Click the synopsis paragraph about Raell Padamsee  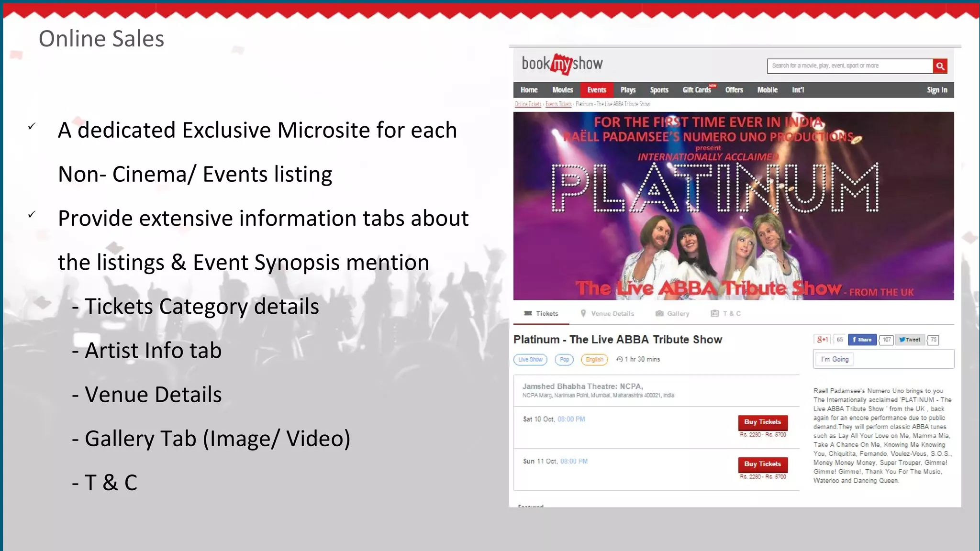pyautogui.click(x=882, y=436)
